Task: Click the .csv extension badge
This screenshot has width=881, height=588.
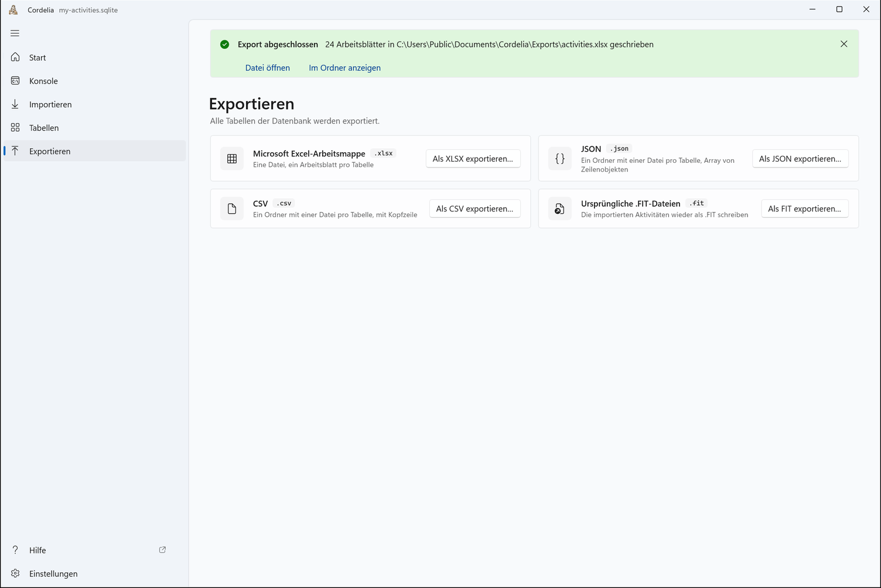Action: (x=284, y=203)
